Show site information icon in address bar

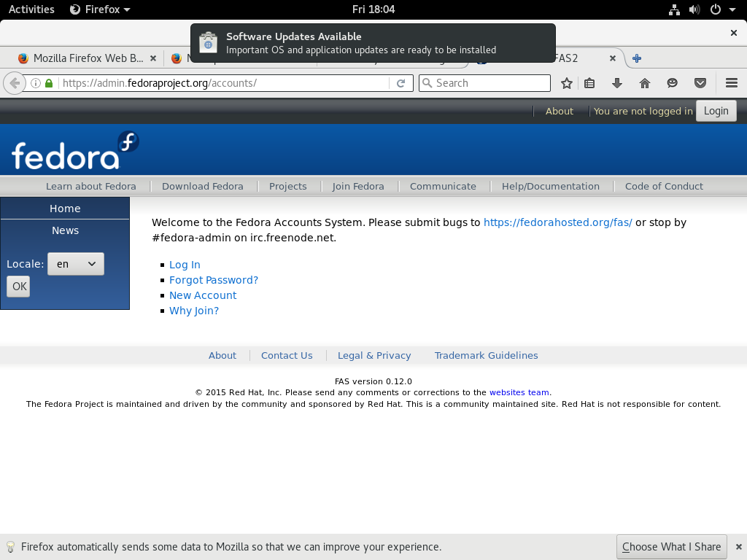click(35, 83)
